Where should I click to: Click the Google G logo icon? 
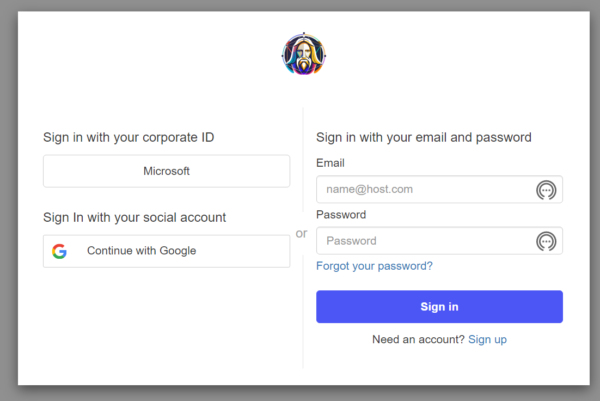click(60, 251)
